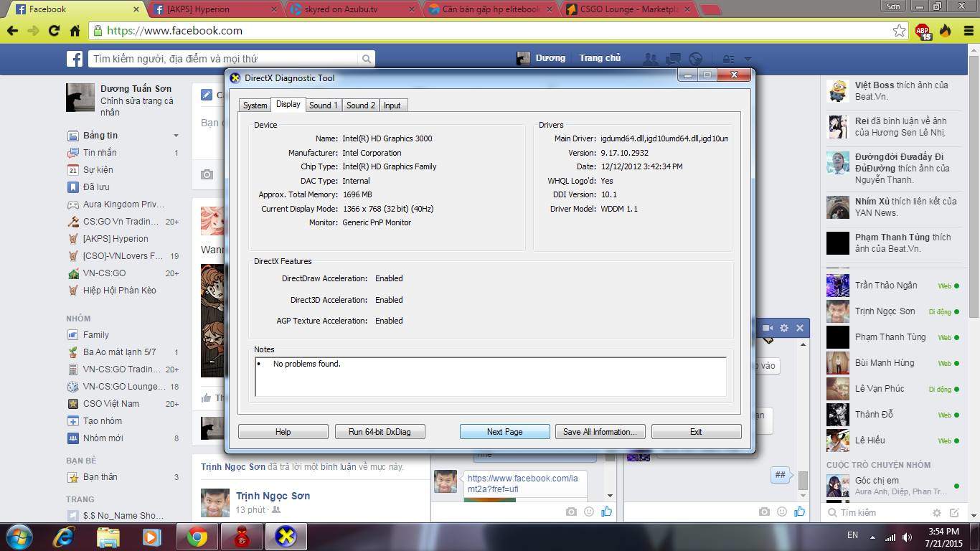The width and height of the screenshot is (980, 551).
Task: Open the Chrome hamburger menu
Action: [x=969, y=31]
